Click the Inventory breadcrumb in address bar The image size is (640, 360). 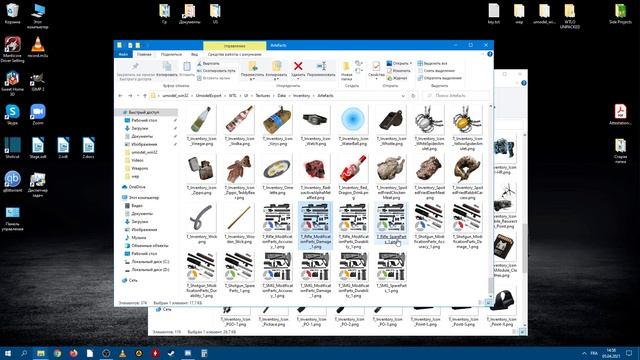coord(301,96)
